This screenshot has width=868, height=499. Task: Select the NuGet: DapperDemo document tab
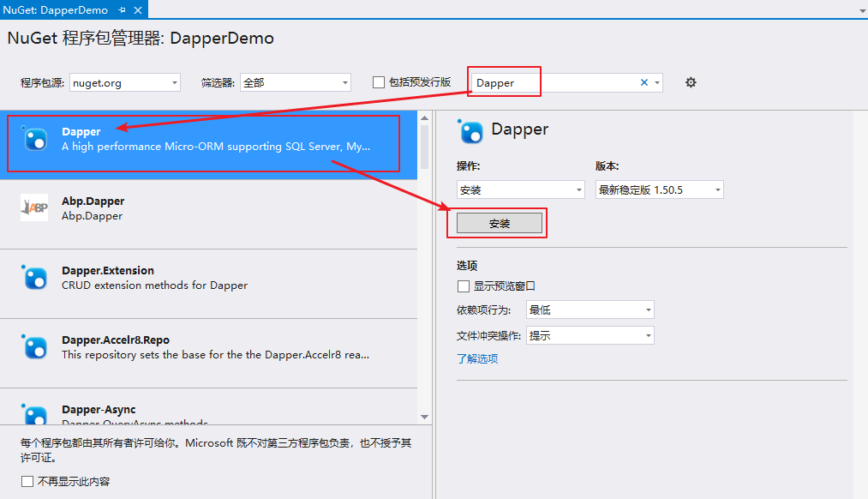coord(56,10)
